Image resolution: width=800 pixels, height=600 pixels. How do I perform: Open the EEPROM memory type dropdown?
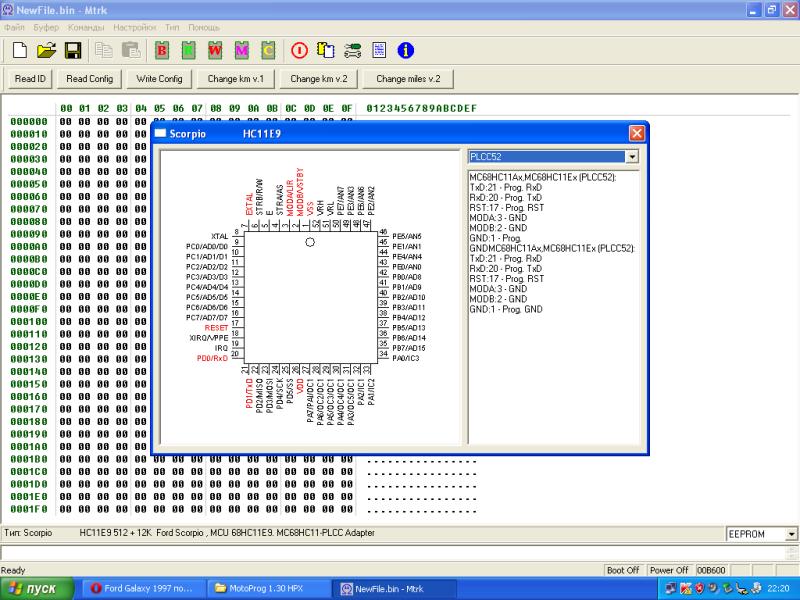coord(791,534)
